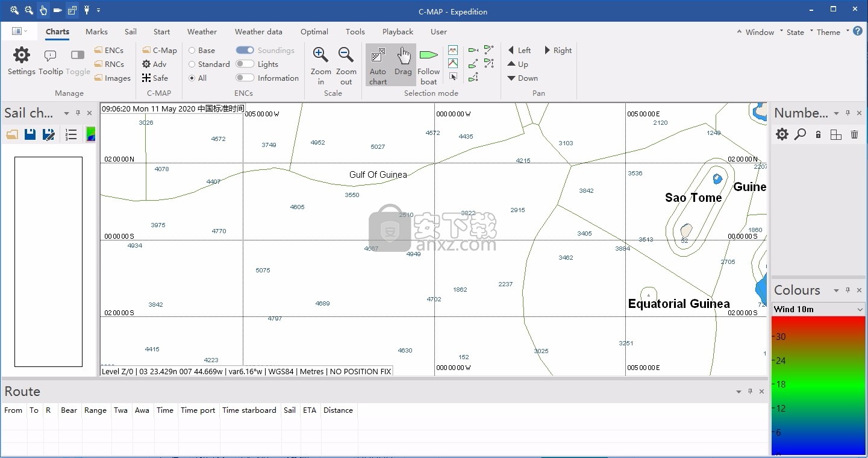Pan chart Left button

tap(519, 51)
